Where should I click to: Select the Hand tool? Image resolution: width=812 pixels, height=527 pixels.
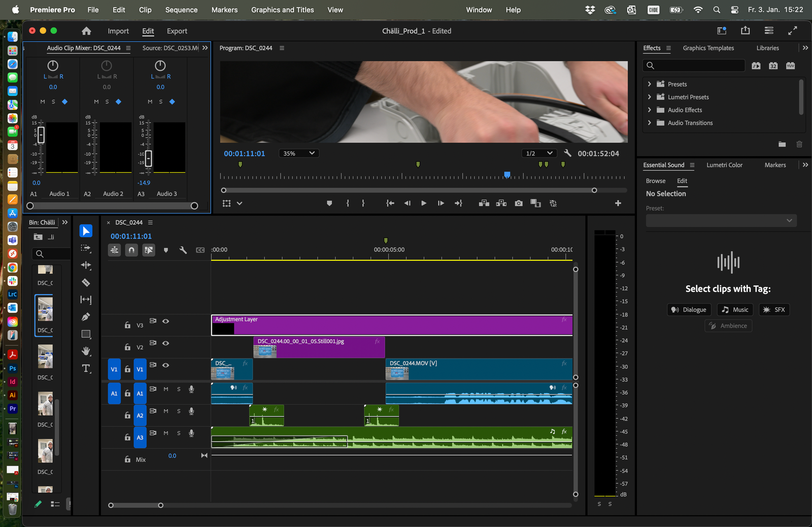[86, 351]
